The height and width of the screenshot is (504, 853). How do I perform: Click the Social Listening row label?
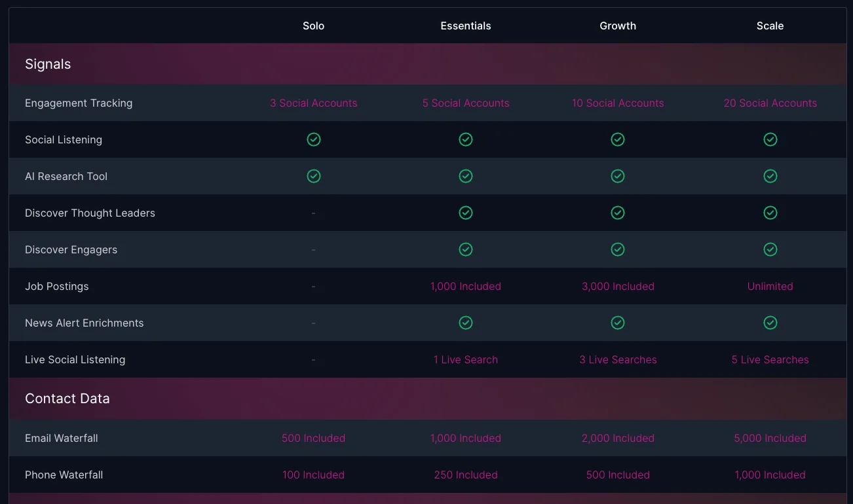(64, 139)
